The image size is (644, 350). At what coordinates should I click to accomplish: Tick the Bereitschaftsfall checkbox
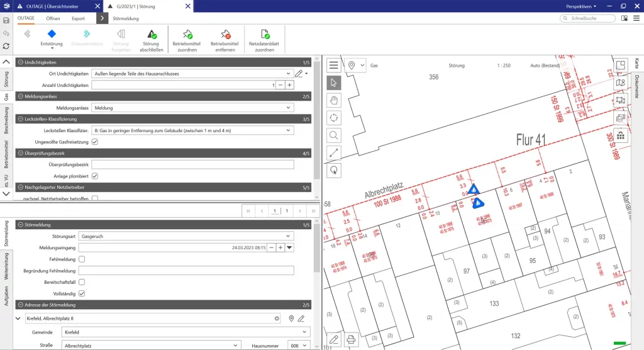pyautogui.click(x=82, y=282)
